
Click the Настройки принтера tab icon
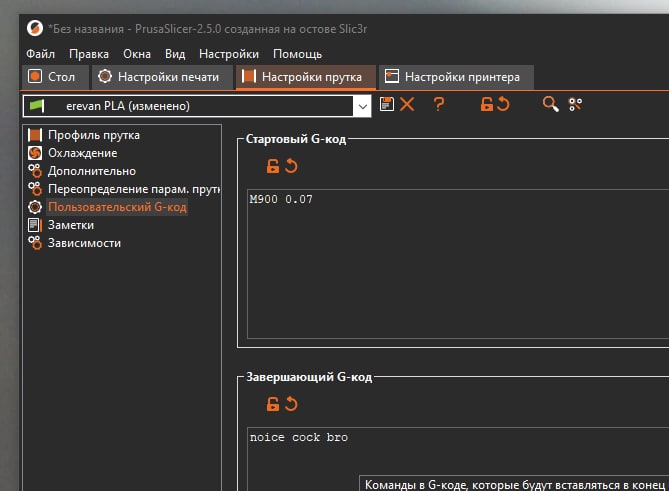[x=392, y=77]
